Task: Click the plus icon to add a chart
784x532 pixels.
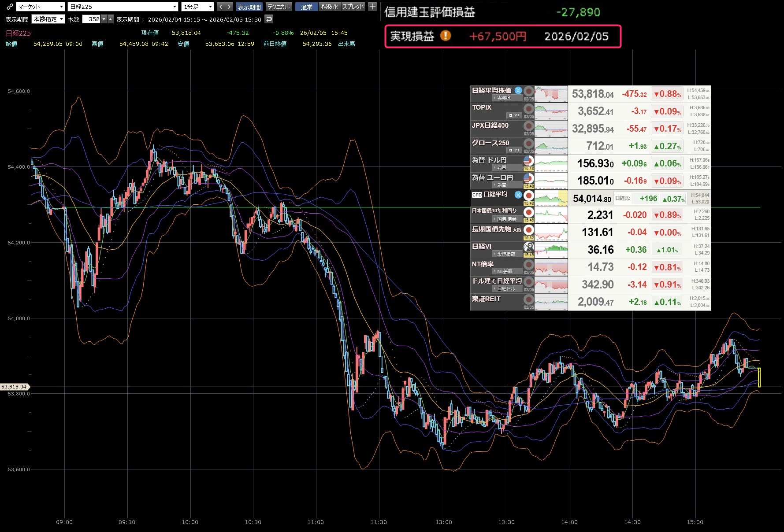Action: [x=372, y=7]
